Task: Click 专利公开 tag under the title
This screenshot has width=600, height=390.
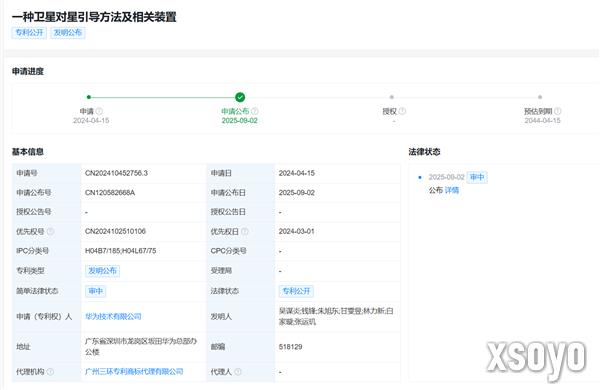Action: point(29,33)
